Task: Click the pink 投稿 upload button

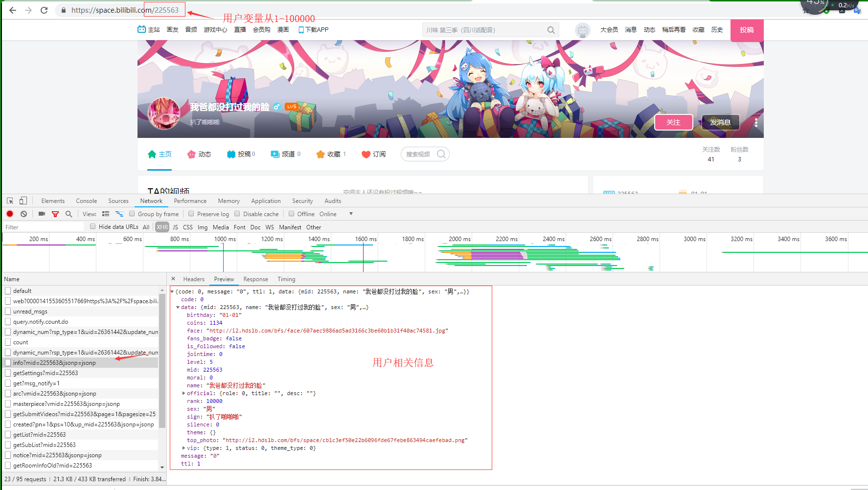Action: coord(747,30)
